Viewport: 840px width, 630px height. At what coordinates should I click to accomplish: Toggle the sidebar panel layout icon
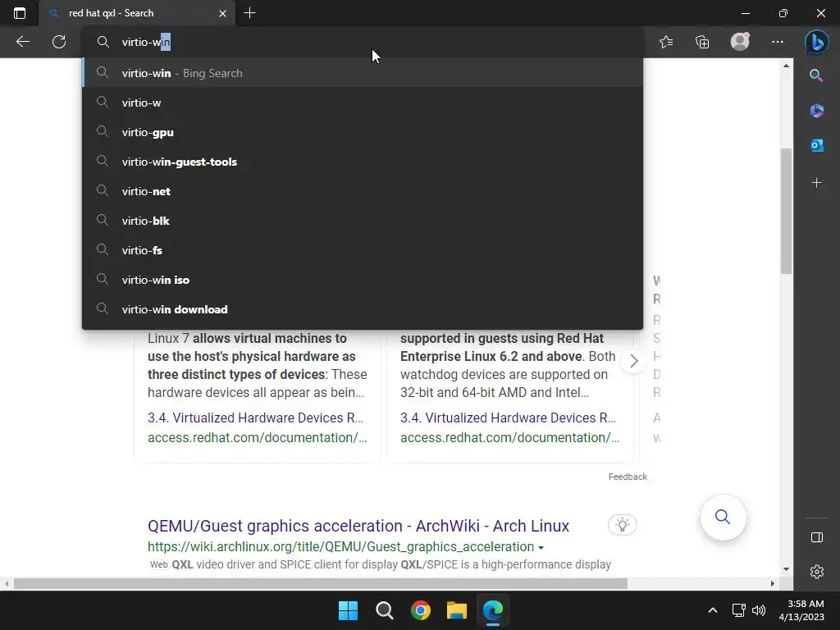point(816,537)
